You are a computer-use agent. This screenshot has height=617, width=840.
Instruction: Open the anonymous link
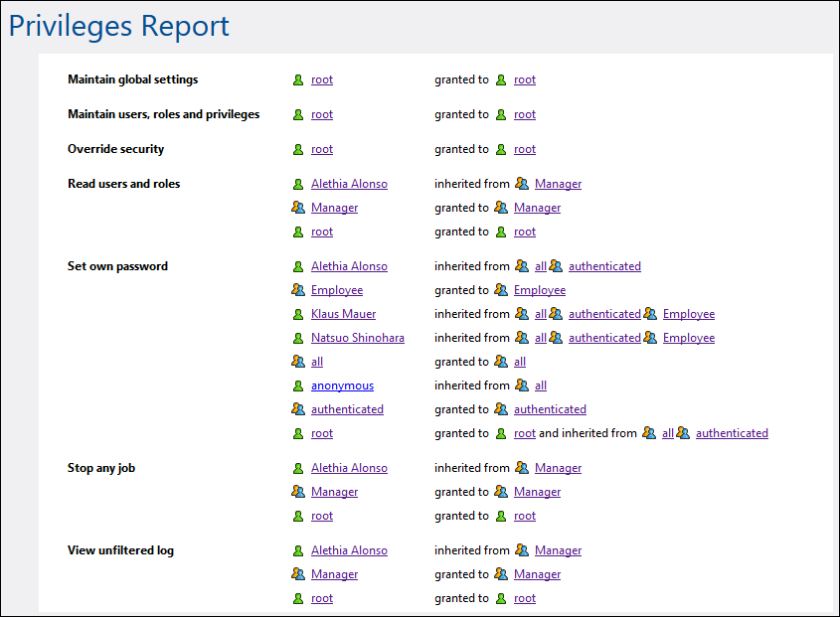342,386
